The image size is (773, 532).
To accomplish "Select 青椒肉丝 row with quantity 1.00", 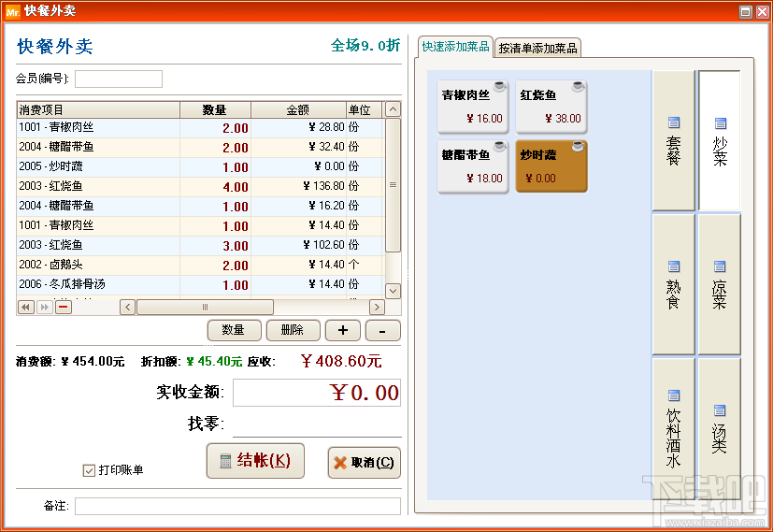I will coord(201,225).
